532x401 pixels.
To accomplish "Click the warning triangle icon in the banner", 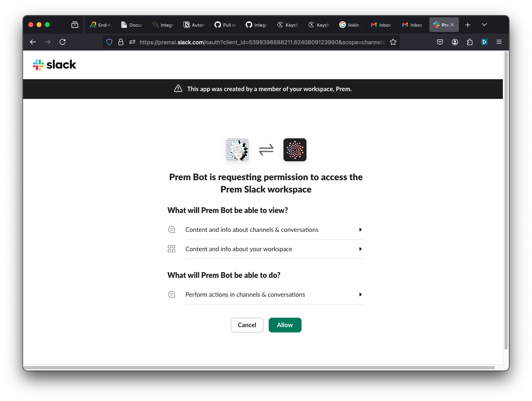I will (178, 89).
